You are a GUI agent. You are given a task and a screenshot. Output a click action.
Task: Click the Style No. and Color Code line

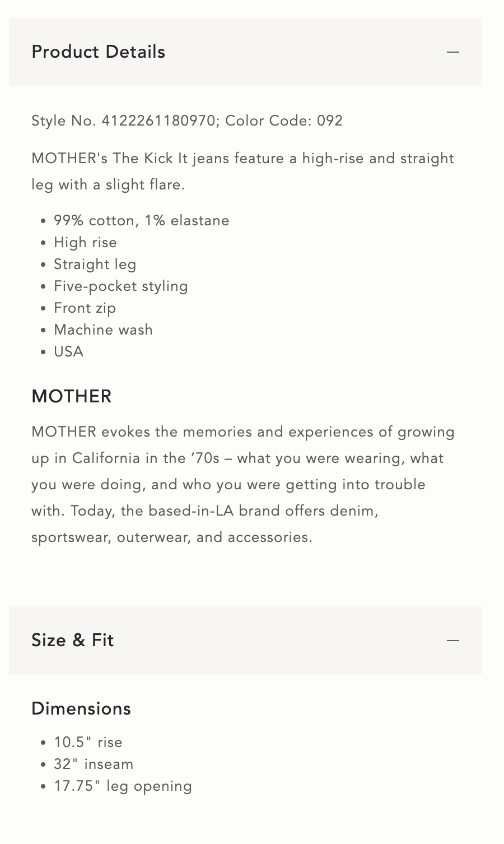point(187,121)
